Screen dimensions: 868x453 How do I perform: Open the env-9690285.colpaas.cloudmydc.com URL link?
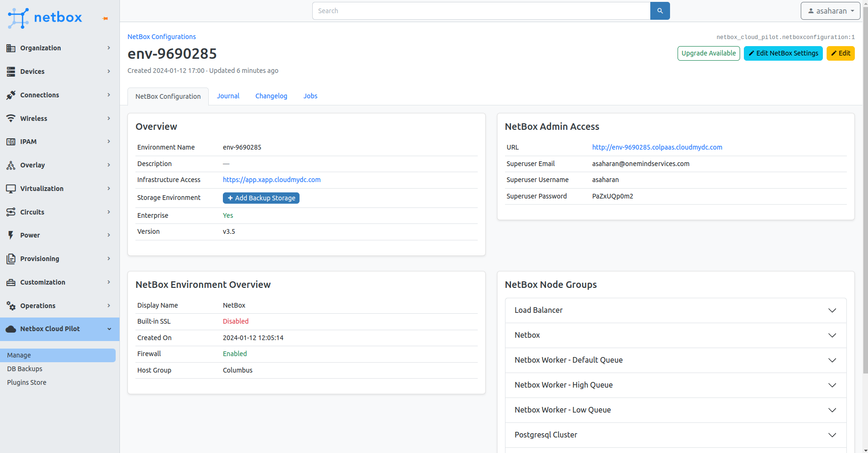tap(657, 147)
